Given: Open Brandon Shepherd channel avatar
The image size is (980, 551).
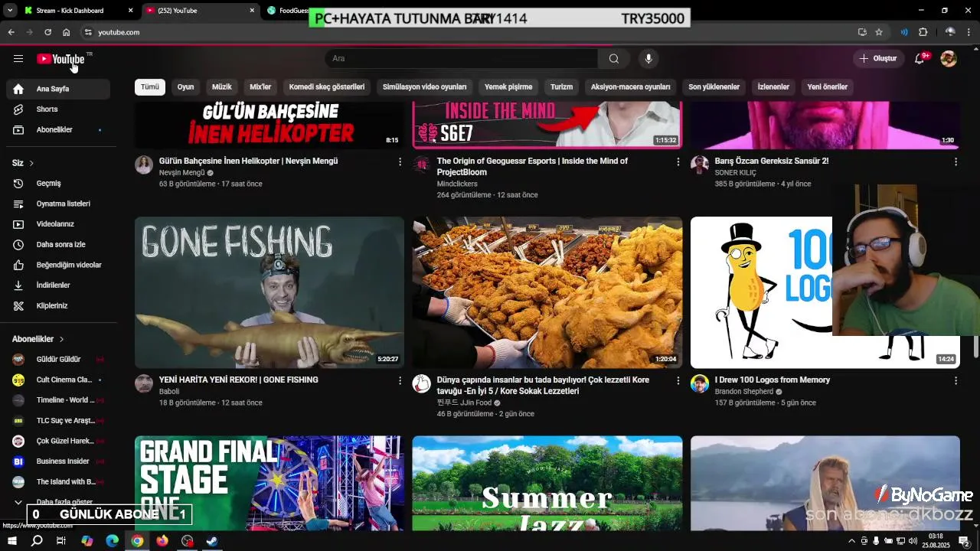Looking at the screenshot, I should click(x=700, y=383).
